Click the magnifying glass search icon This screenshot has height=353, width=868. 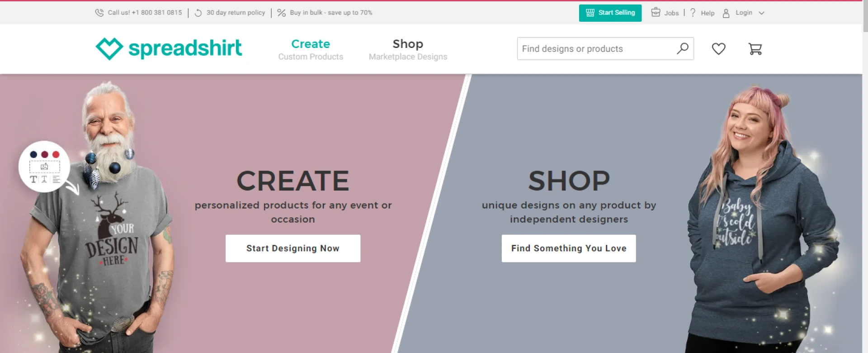[682, 48]
